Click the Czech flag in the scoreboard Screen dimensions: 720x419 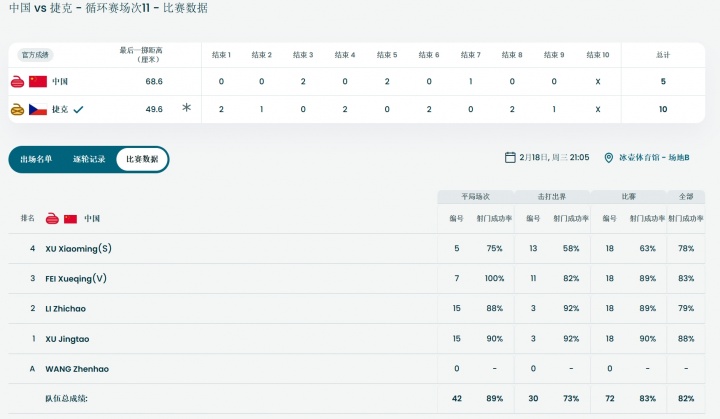[38, 109]
